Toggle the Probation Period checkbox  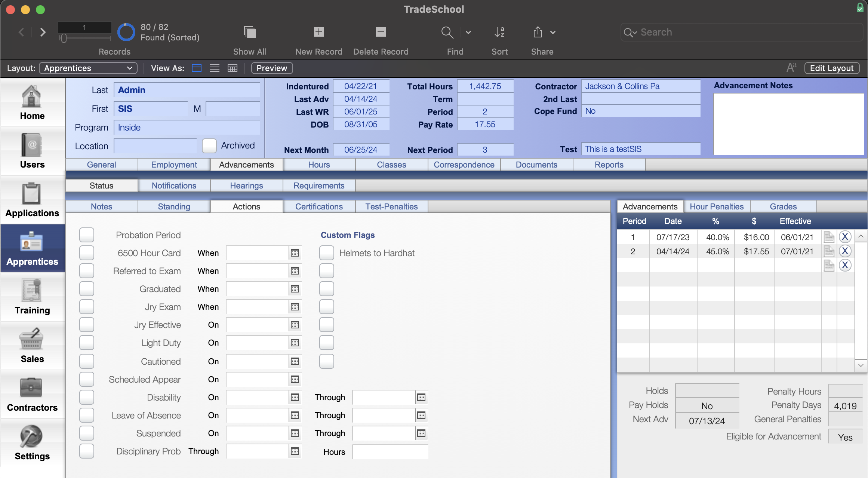pyautogui.click(x=86, y=235)
